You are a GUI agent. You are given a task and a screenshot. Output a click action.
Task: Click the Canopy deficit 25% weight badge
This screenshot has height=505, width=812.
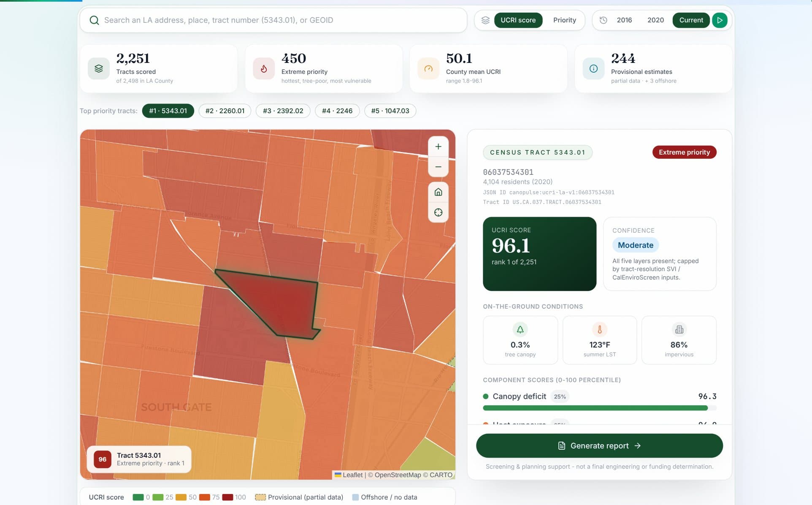pos(560,397)
